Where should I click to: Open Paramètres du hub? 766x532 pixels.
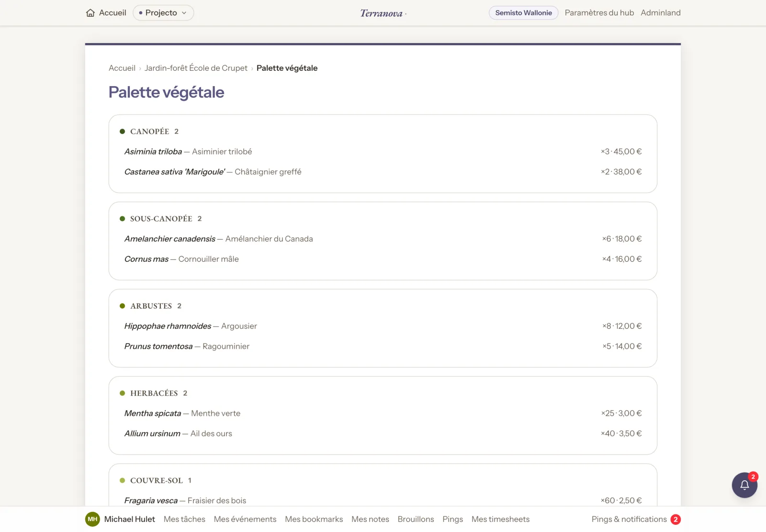click(x=599, y=13)
